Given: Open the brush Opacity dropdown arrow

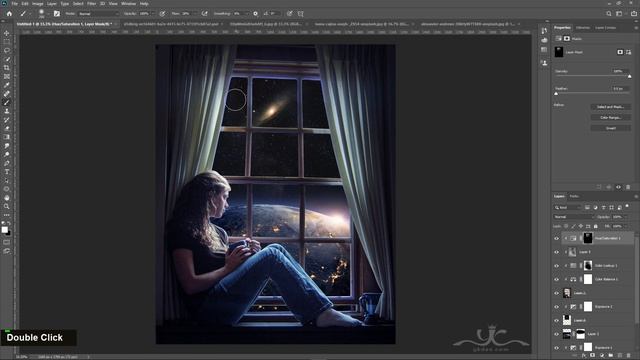Looking at the screenshot, I should tap(153, 13).
